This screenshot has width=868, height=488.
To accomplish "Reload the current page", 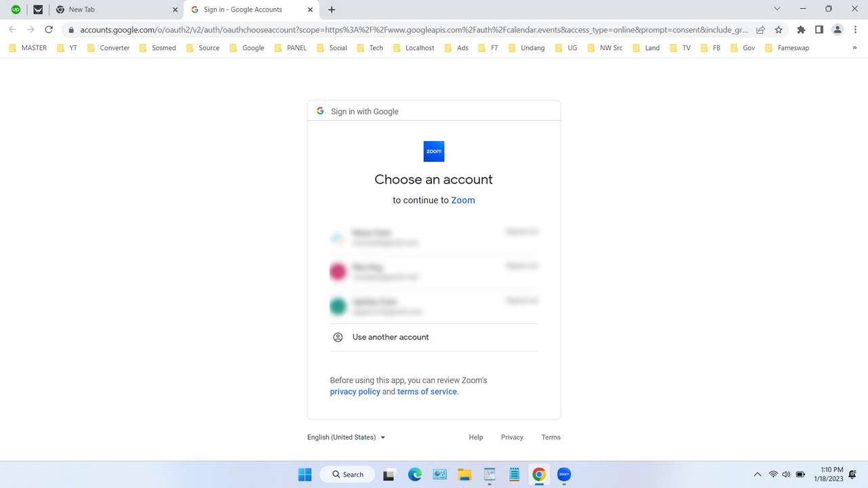I will (x=49, y=30).
